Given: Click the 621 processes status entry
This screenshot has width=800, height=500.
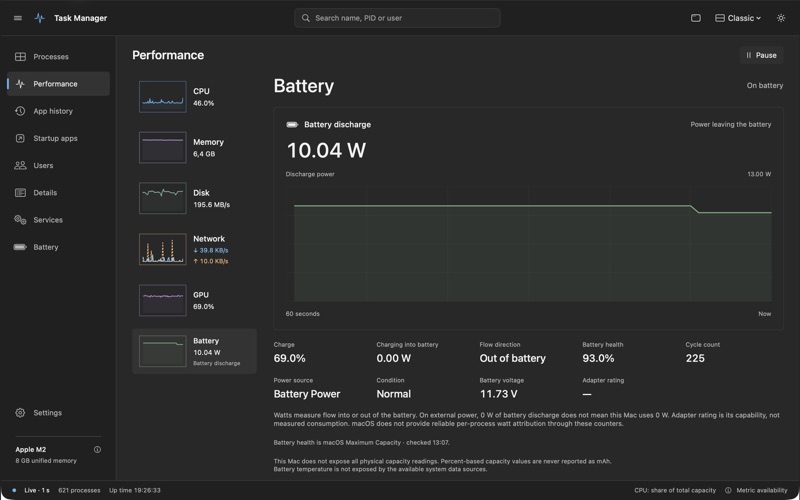Looking at the screenshot, I should [x=79, y=490].
